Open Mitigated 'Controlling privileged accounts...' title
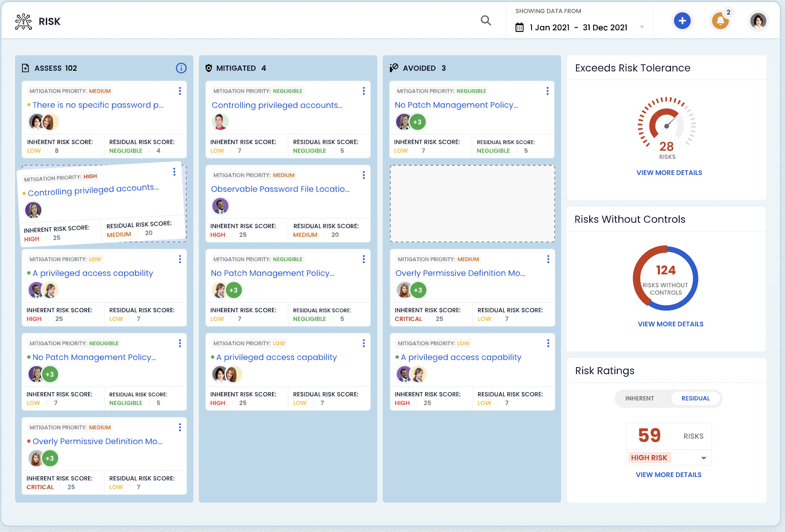The image size is (785, 532). (x=277, y=105)
